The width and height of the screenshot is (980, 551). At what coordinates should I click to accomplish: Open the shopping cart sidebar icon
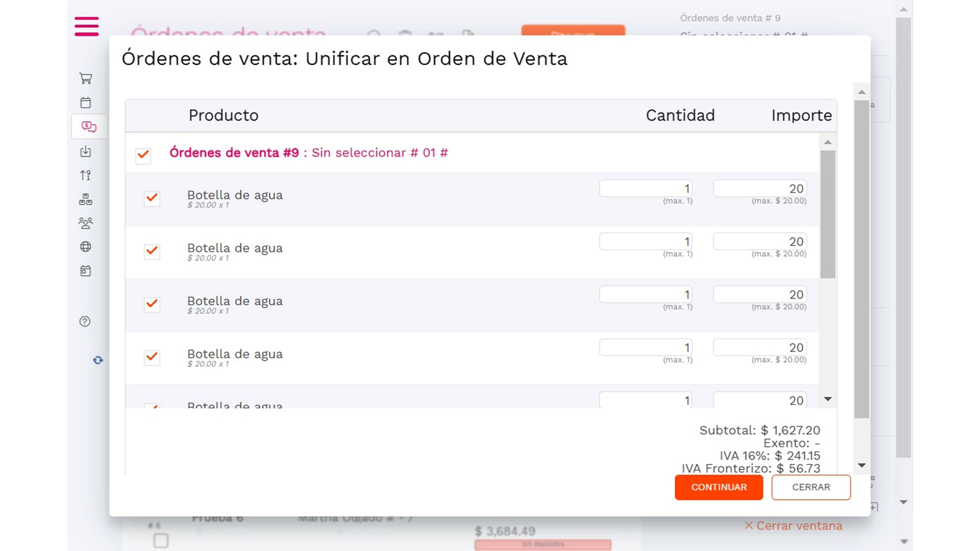86,78
